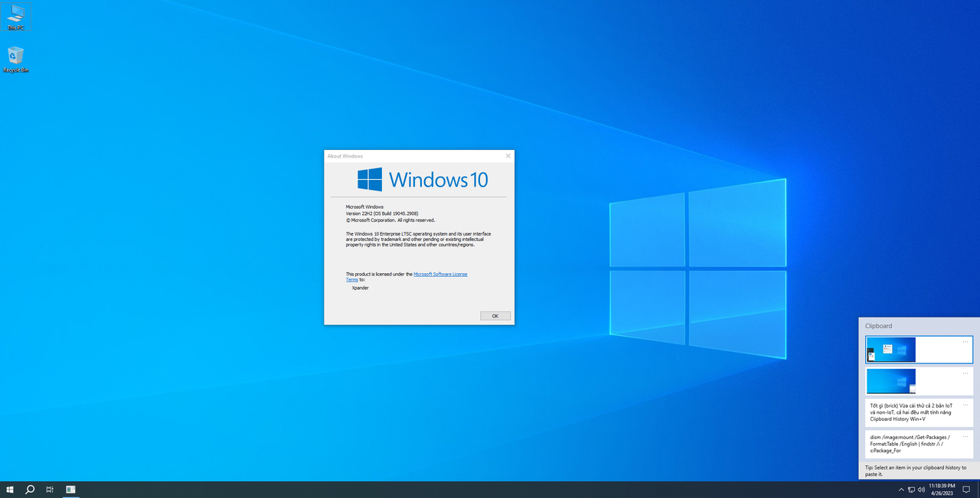Image resolution: width=980 pixels, height=498 pixels.
Task: Open the Action Center notifications icon
Action: click(966, 490)
